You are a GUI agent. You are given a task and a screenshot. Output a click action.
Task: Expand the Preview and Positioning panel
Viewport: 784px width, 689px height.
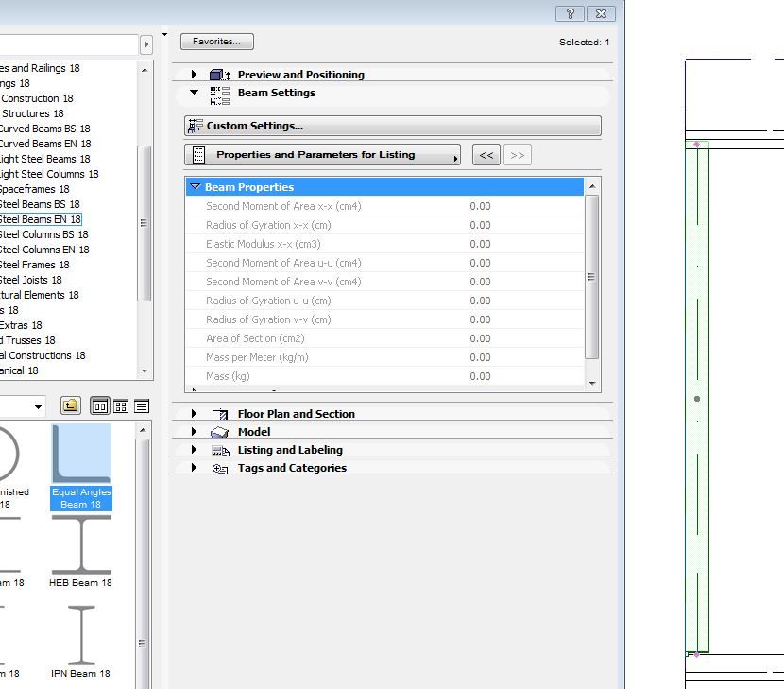click(195, 75)
